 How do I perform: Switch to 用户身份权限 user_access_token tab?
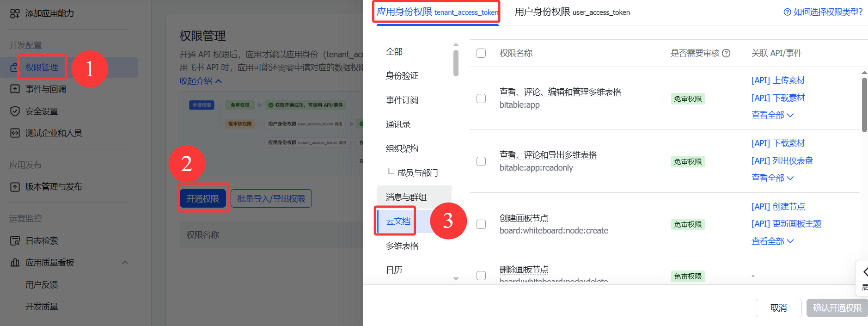(x=572, y=12)
